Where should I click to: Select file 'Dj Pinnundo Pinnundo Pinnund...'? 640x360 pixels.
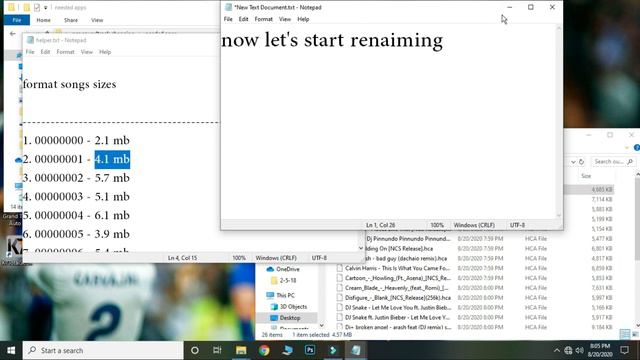[x=408, y=239]
